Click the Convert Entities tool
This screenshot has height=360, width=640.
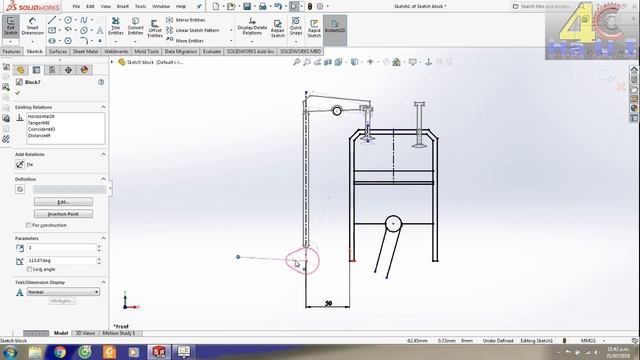[x=135, y=26]
